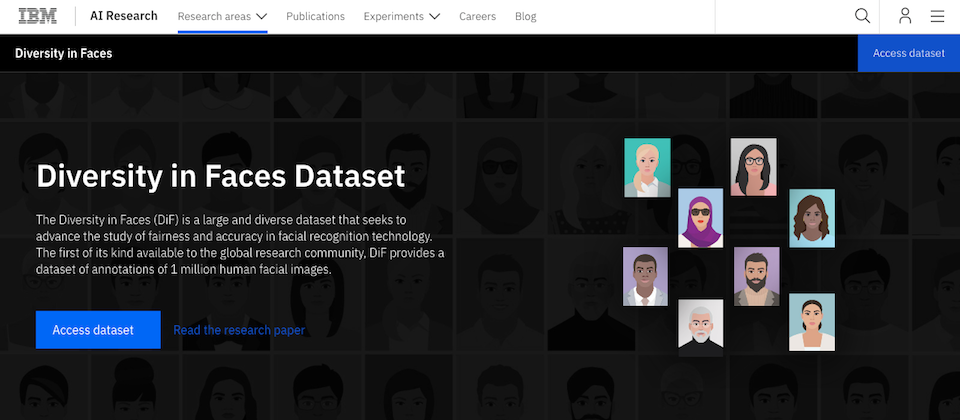
Task: Open the Read the research paper link
Action: click(239, 330)
